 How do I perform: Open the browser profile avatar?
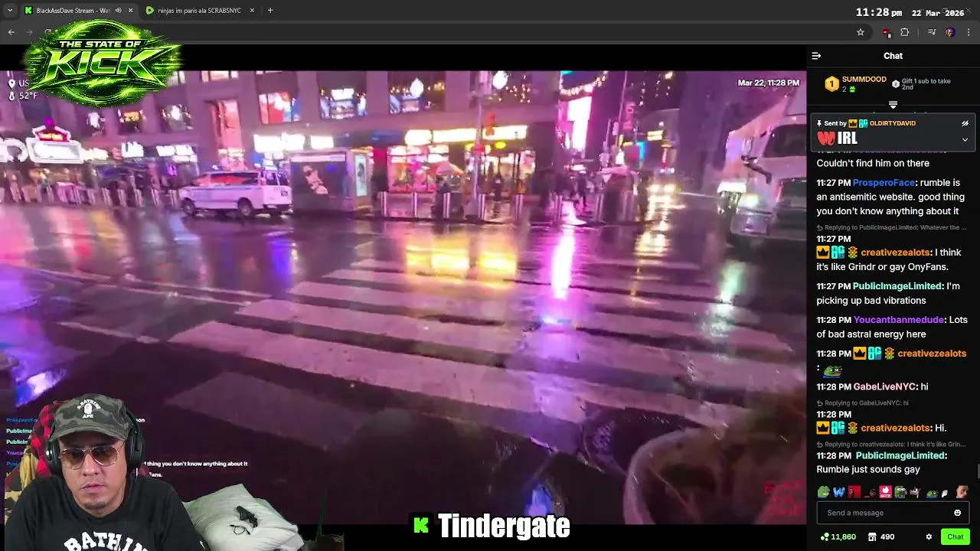[950, 32]
